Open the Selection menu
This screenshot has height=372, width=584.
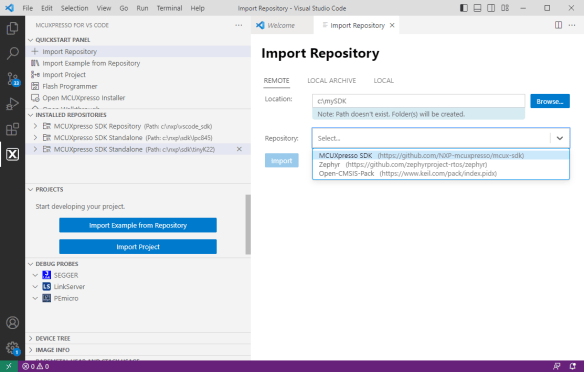pos(74,8)
